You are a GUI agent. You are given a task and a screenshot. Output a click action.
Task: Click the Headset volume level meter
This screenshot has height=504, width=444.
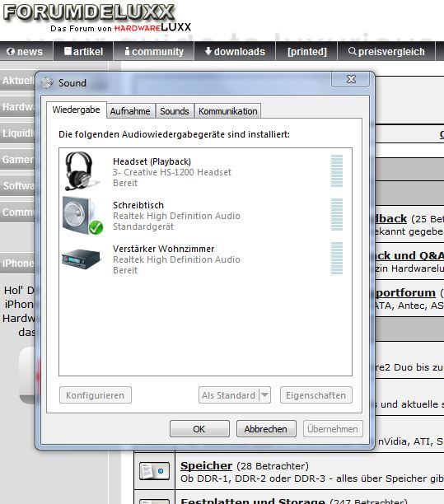click(x=337, y=171)
